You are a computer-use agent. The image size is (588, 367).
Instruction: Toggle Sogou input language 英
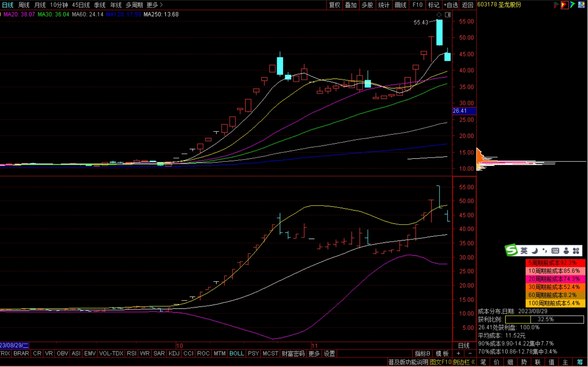524,251
